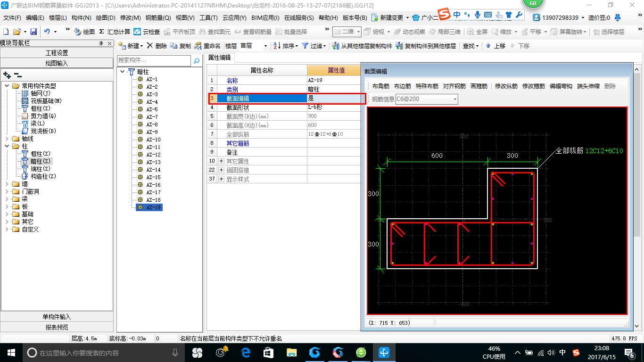Expand 显示样式 property row
Screen dimensions: 644x362
tap(221, 179)
